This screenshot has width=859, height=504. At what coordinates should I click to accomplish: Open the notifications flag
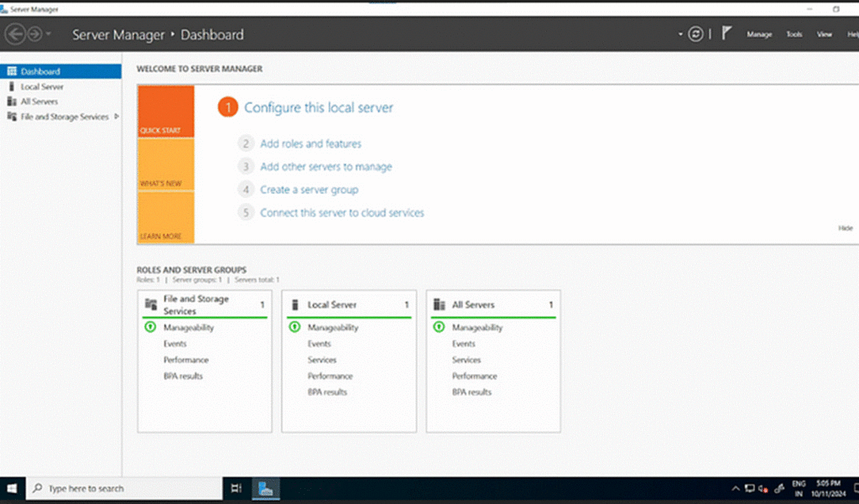(x=726, y=34)
